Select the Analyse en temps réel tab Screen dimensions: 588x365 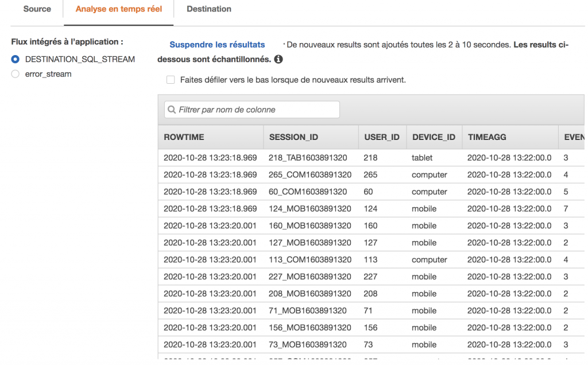[118, 9]
